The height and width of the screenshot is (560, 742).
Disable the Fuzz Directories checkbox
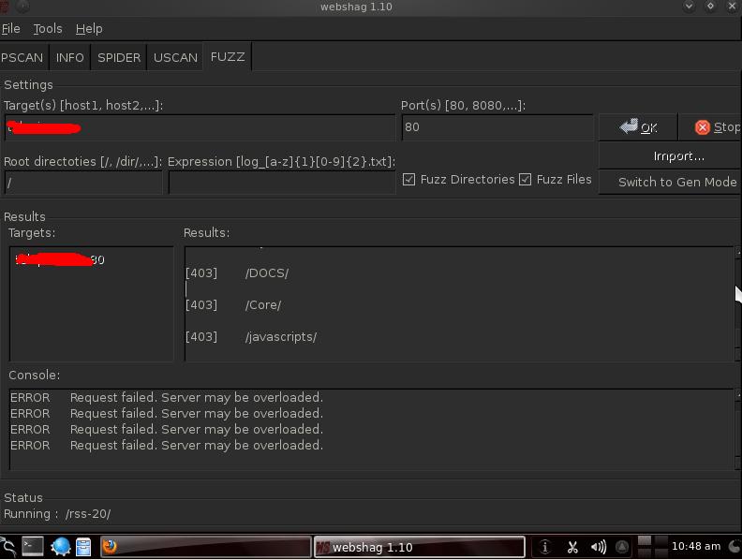point(409,180)
